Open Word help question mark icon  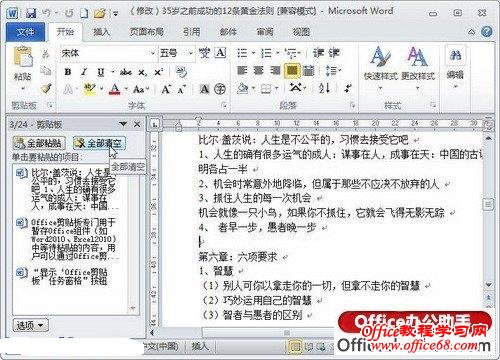(x=487, y=32)
